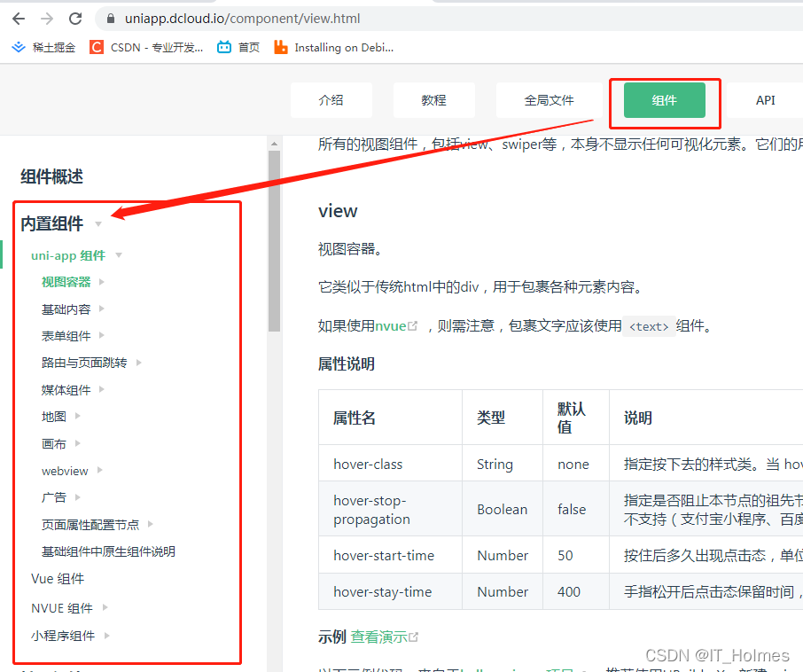Switch to the 组件 navigation tab

(x=664, y=100)
